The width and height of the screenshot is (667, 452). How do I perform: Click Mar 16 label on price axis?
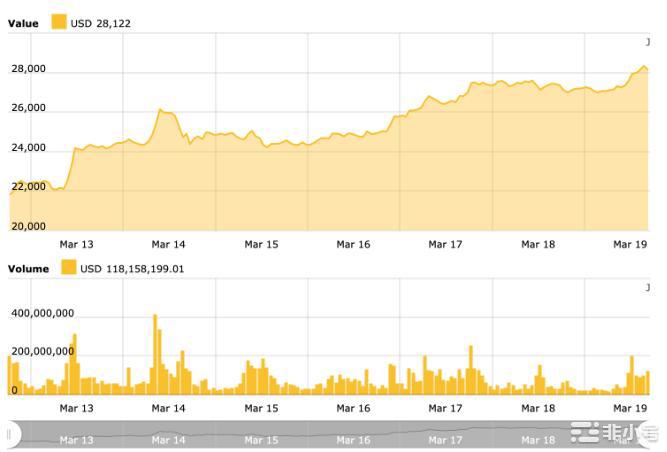pyautogui.click(x=353, y=244)
